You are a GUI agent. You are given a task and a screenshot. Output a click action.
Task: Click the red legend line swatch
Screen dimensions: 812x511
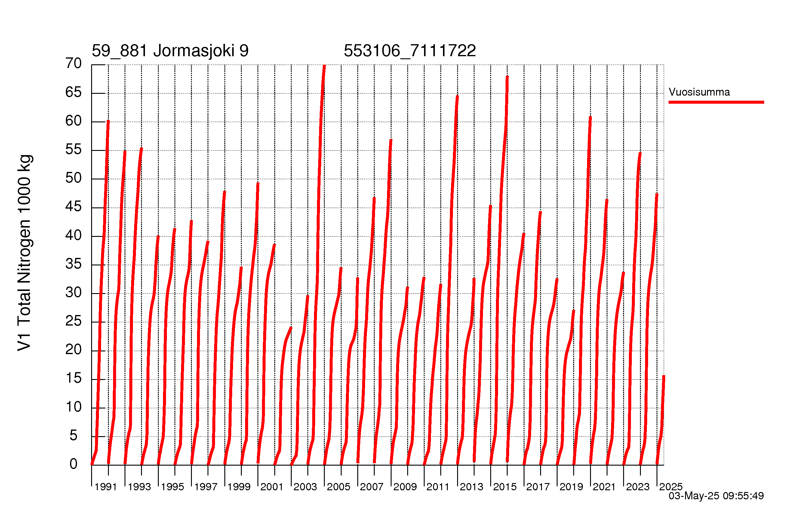pos(716,102)
